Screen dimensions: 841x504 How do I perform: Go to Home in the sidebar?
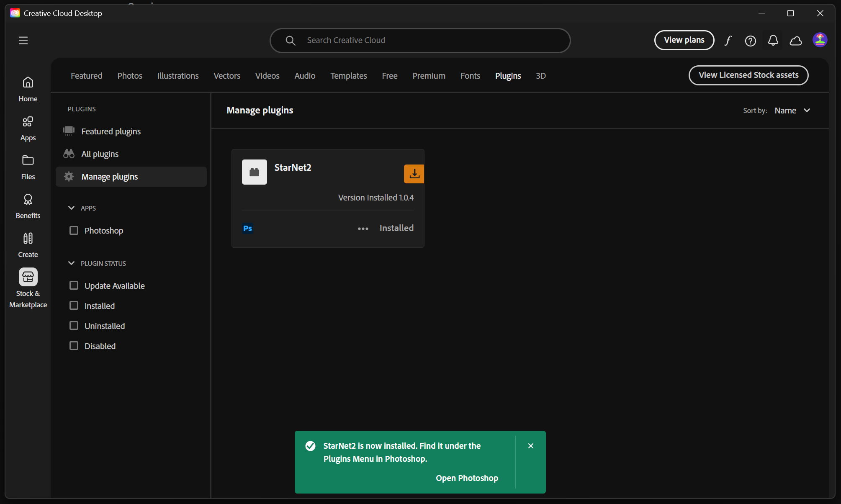28,89
